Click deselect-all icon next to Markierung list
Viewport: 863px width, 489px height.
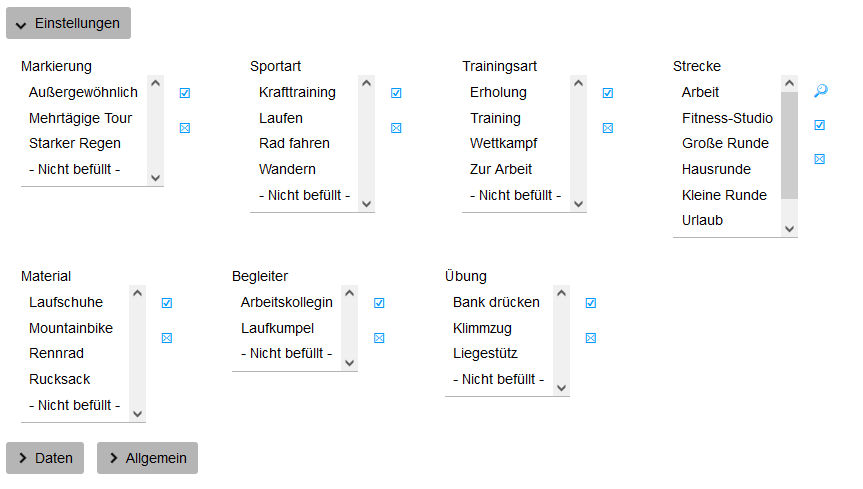tap(185, 128)
